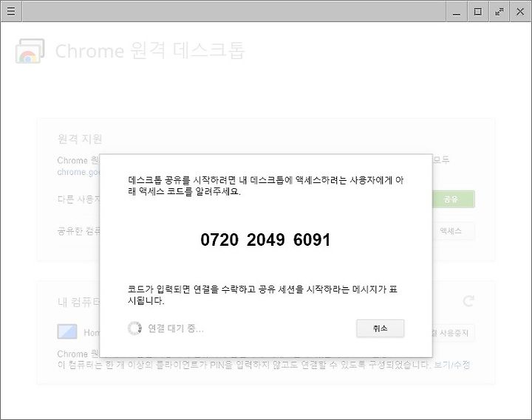Click the 원격 지원 section heading
This screenshot has width=532, height=420.
80,139
